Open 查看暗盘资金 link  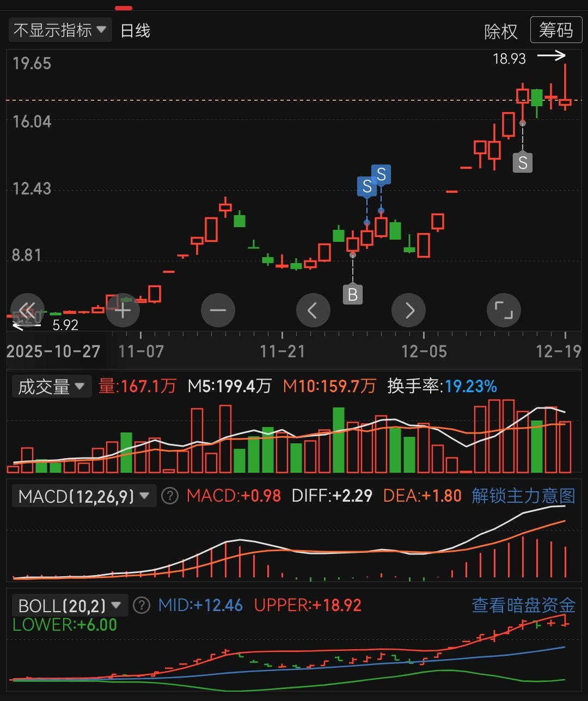pyautogui.click(x=523, y=605)
